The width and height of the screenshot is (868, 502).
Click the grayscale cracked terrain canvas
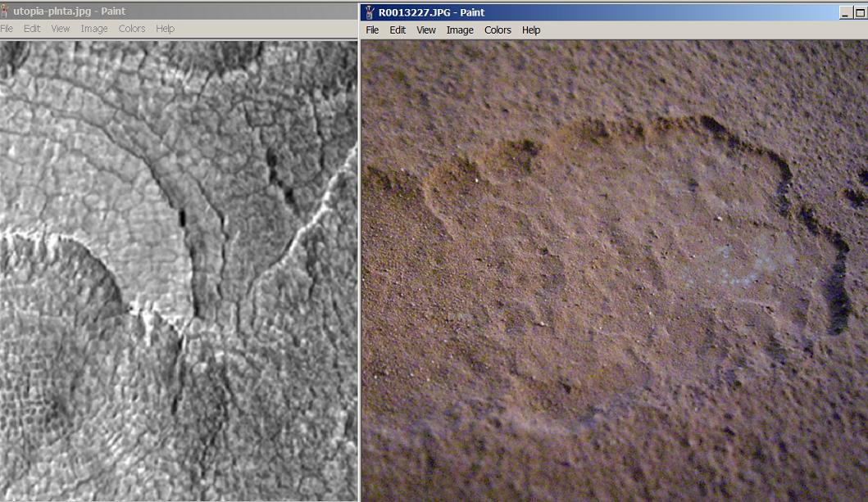coord(179,271)
